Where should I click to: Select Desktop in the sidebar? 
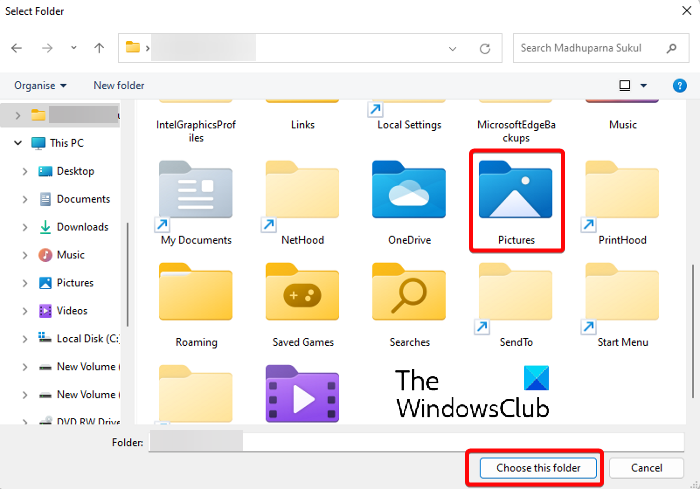coord(66,171)
